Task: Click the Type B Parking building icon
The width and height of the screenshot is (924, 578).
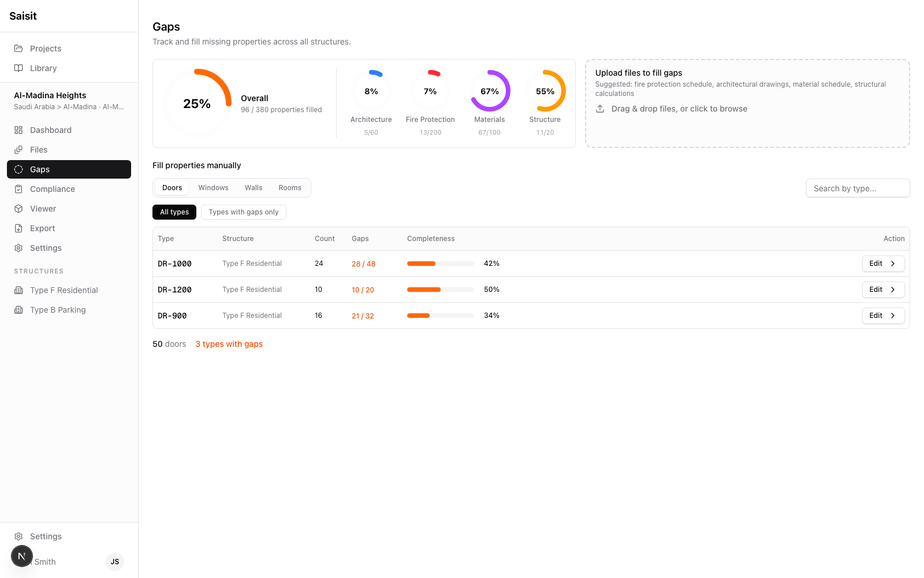Action: click(x=18, y=310)
